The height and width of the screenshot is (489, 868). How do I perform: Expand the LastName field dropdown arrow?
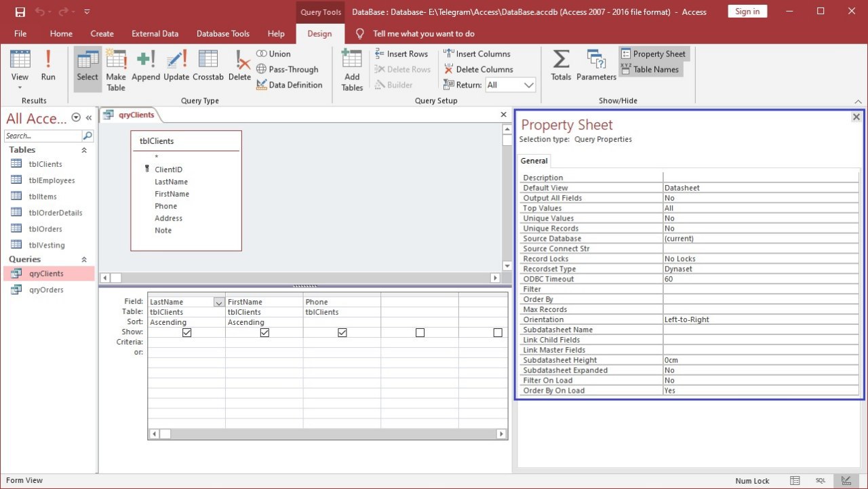tap(218, 302)
